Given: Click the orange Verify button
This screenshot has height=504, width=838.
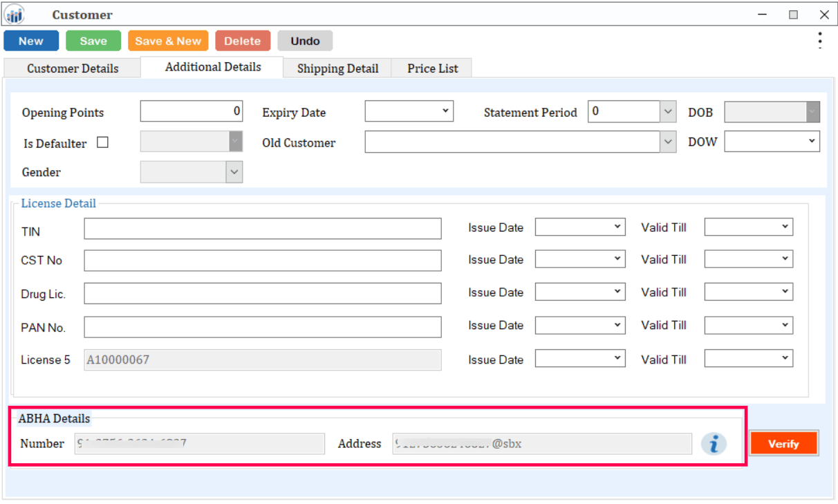Looking at the screenshot, I should (x=783, y=444).
